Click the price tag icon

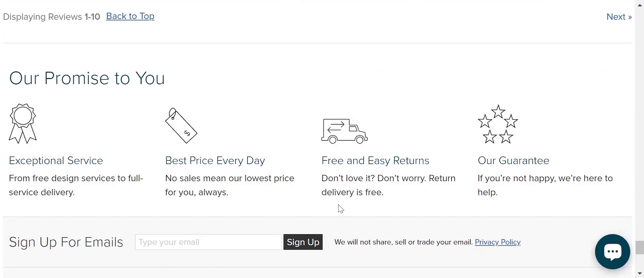pos(181,126)
